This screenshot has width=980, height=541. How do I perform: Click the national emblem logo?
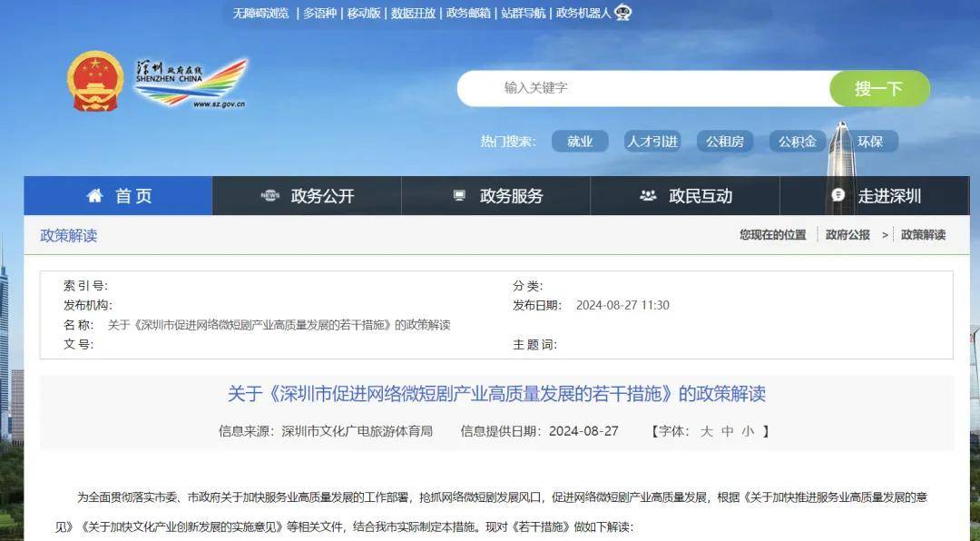[x=95, y=82]
